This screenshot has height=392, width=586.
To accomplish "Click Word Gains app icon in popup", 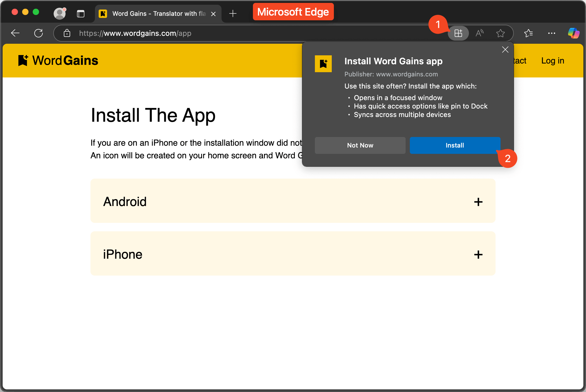I will pyautogui.click(x=323, y=64).
